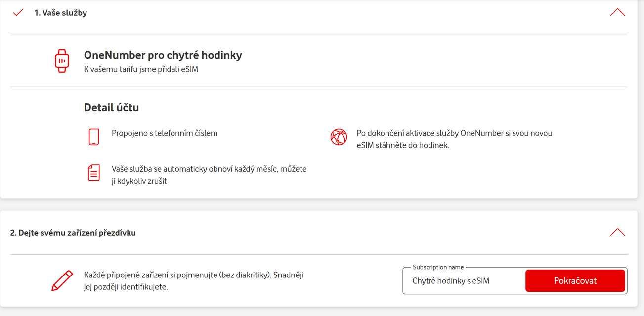The image size is (644, 316).
Task: Click the 'Subscription name' field label
Action: (438, 267)
